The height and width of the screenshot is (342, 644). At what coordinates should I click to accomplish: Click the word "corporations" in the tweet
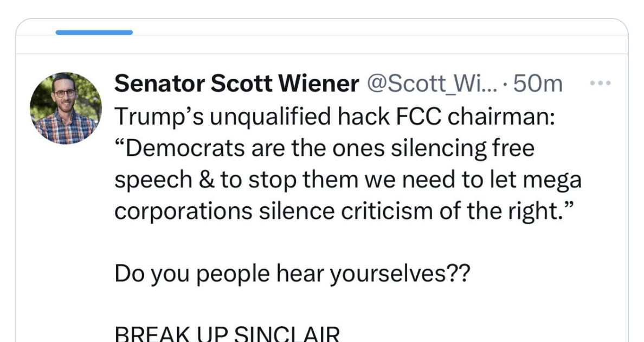tap(183, 211)
